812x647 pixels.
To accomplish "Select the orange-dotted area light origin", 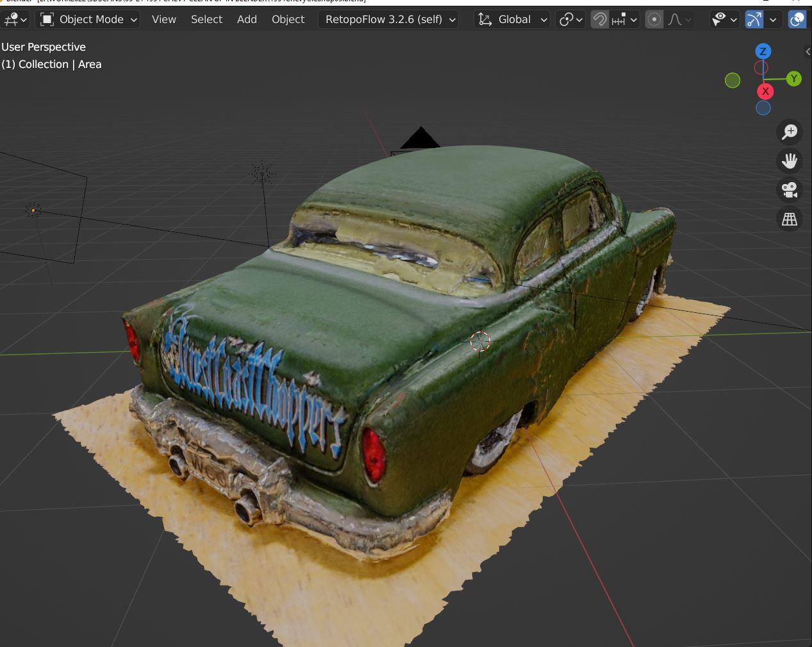I will (33, 210).
